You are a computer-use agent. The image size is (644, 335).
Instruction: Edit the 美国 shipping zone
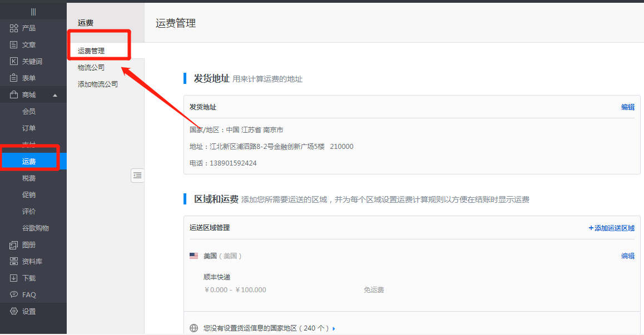click(x=627, y=256)
